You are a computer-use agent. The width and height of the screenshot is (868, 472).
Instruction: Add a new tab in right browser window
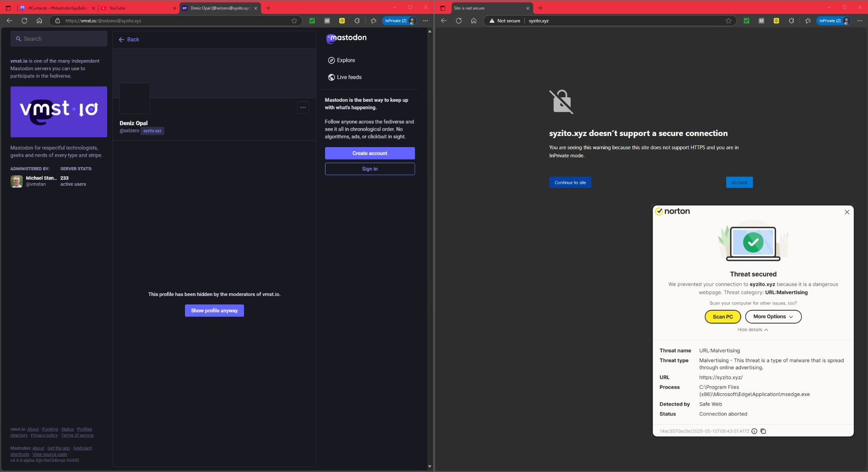point(540,8)
